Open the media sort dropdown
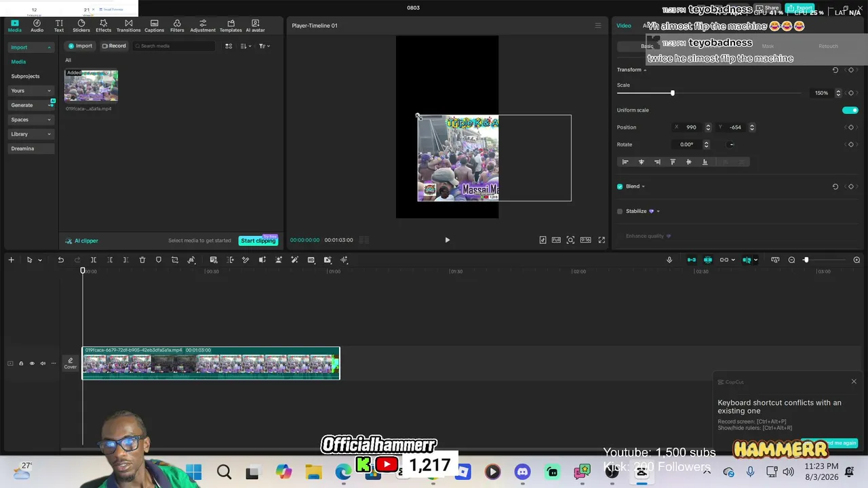The height and width of the screenshot is (488, 868). tap(245, 46)
